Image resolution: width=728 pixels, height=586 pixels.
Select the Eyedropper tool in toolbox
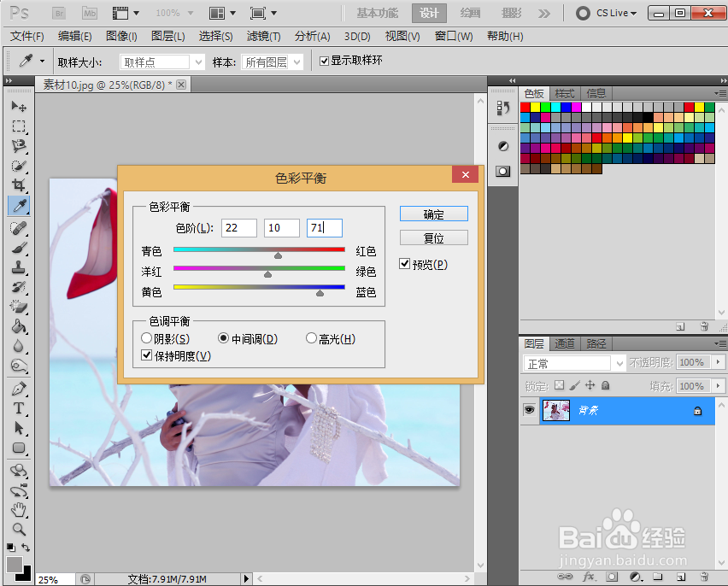coord(19,206)
